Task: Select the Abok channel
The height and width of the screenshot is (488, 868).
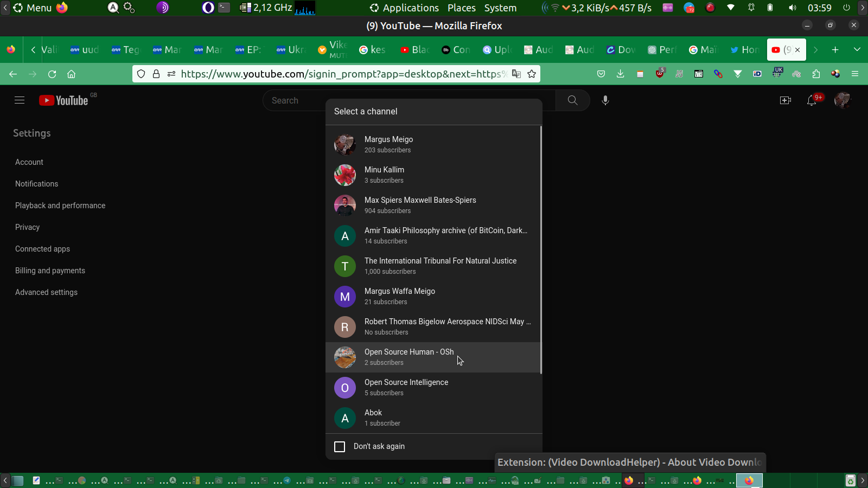Action: coord(433,418)
